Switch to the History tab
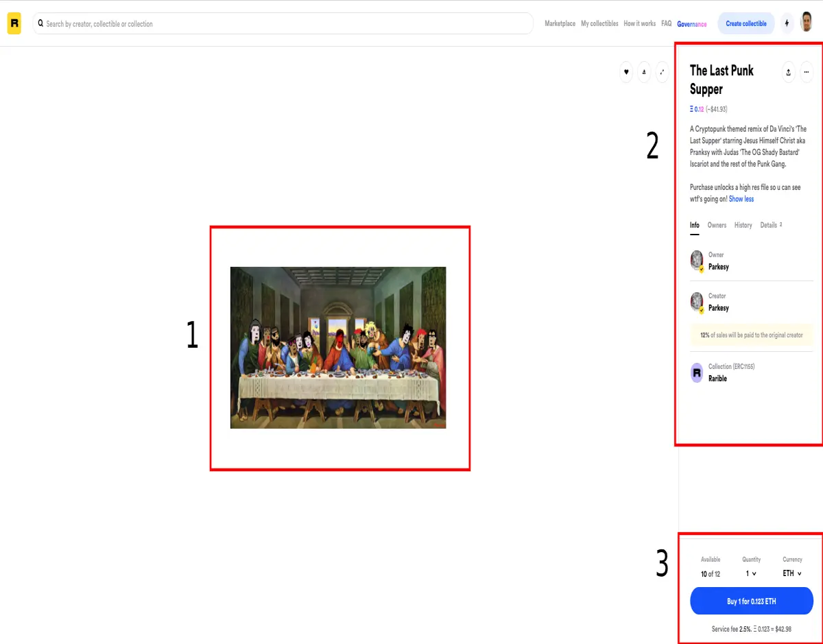Image resolution: width=823 pixels, height=644 pixels. [x=743, y=225]
